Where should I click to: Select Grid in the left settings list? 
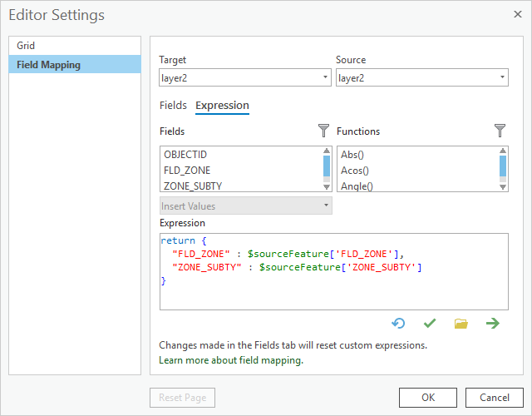click(75, 46)
